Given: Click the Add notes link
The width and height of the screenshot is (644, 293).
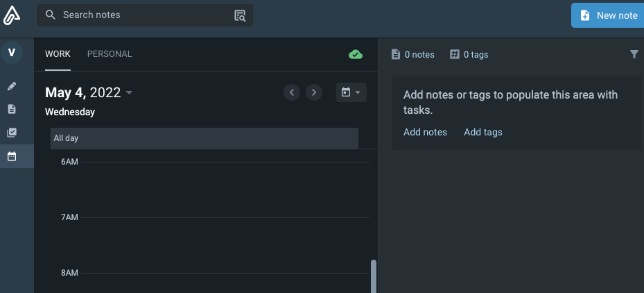Looking at the screenshot, I should 425,132.
